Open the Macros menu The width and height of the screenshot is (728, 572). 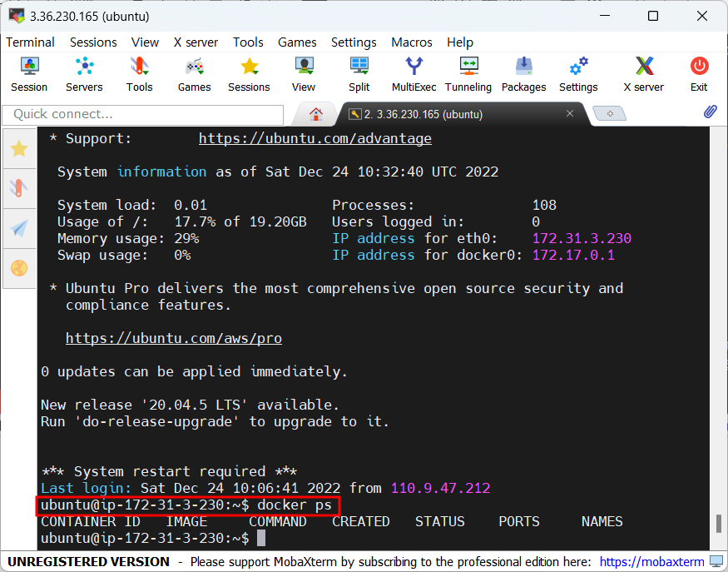tap(411, 42)
